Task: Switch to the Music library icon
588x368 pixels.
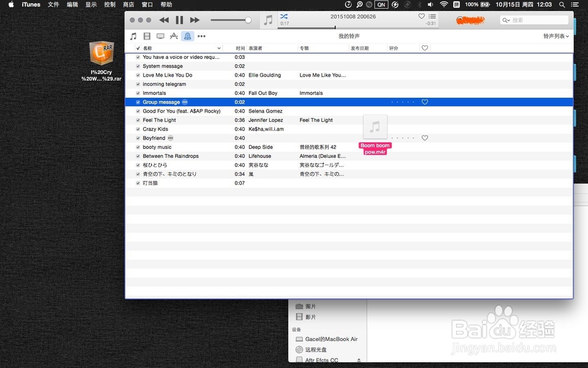Action: 133,37
